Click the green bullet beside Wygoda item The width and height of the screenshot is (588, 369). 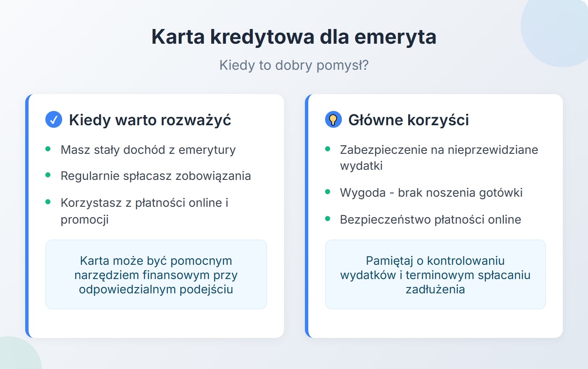(x=329, y=191)
